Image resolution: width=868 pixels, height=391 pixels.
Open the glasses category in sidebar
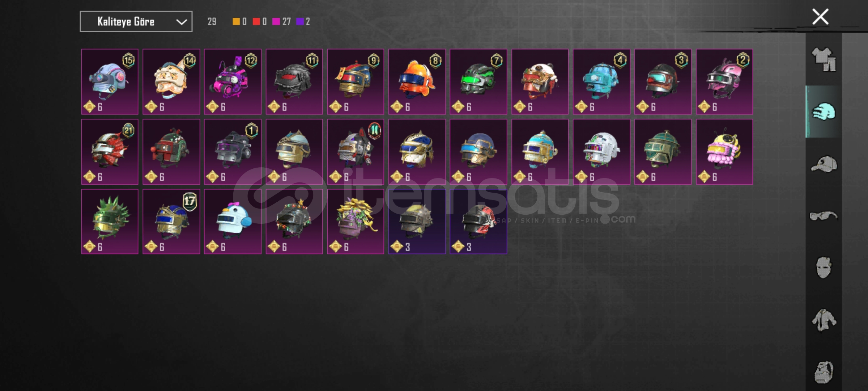pos(824,216)
